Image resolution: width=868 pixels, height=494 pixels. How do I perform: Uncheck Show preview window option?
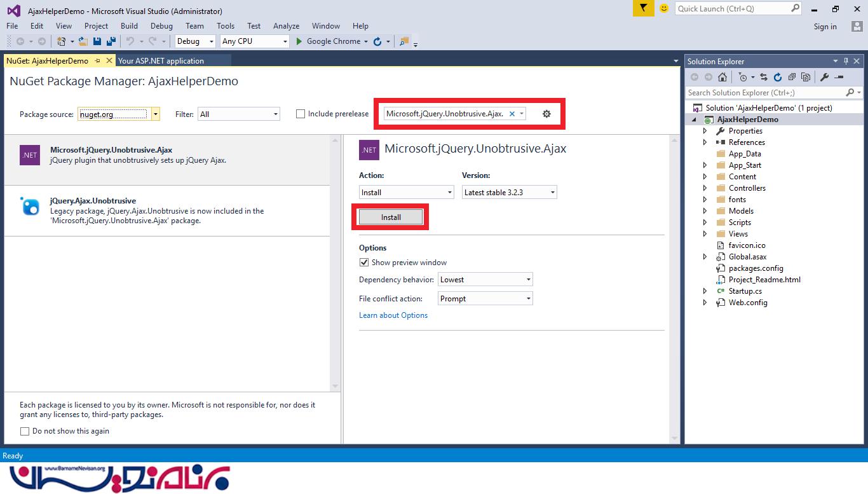(364, 263)
